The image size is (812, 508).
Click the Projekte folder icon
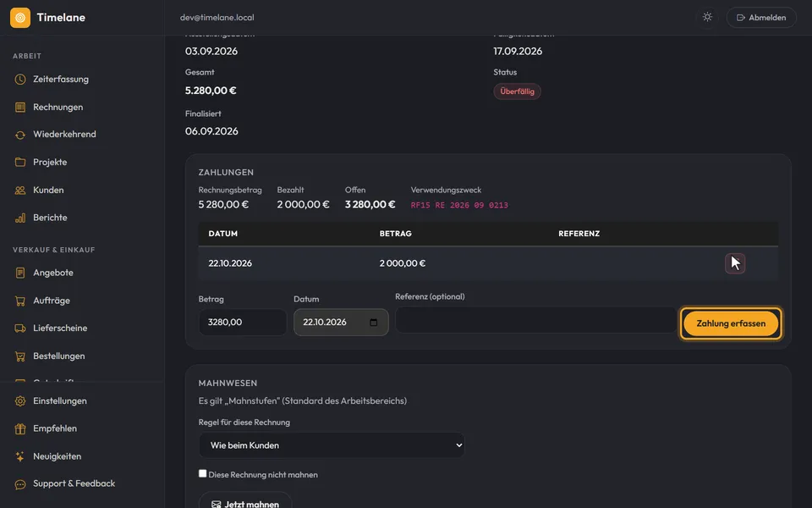(x=20, y=163)
